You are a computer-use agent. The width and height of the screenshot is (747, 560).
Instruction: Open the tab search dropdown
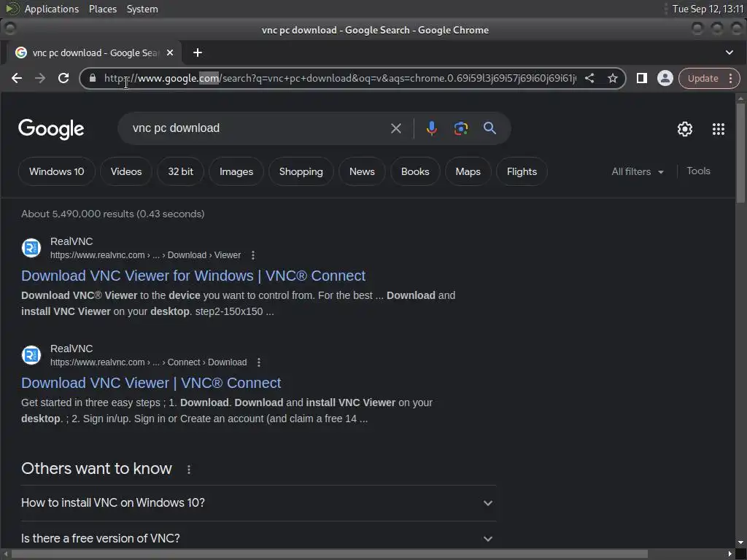pos(729,52)
